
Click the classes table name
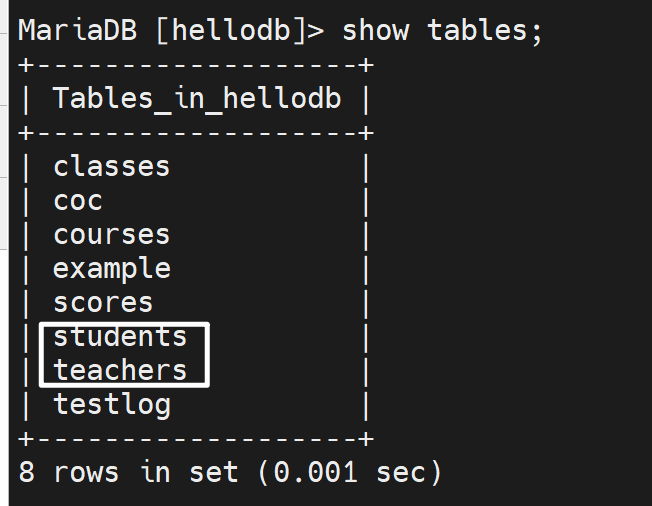click(111, 166)
